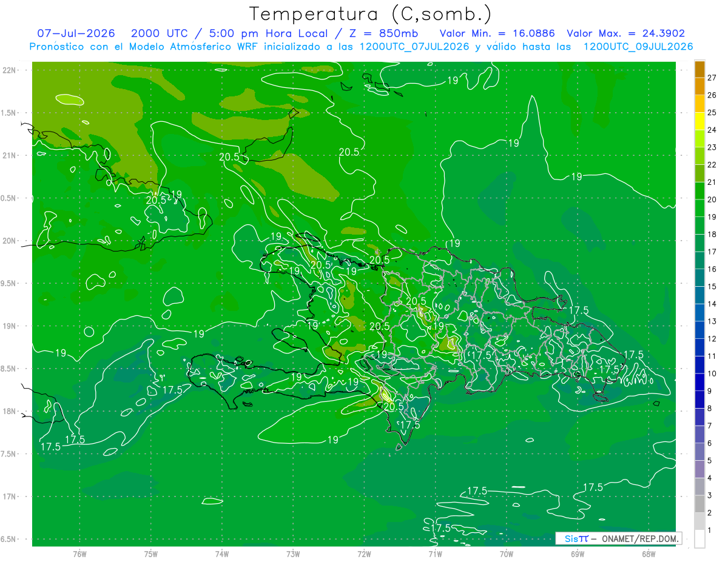Click the bright blue swatch between 13 and 14
This screenshot has height=562, width=728.
pyautogui.click(x=699, y=313)
